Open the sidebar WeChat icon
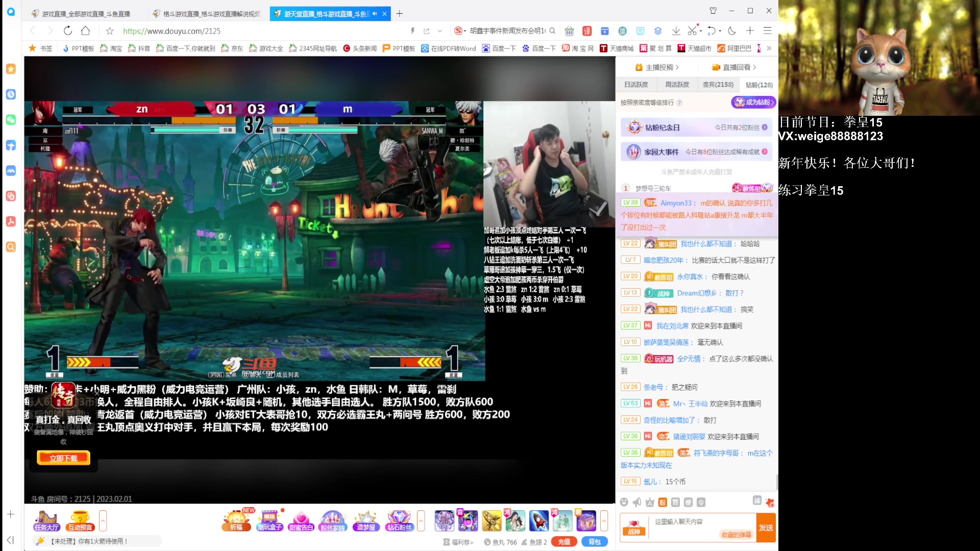This screenshot has width=980, height=551. coord(11,120)
